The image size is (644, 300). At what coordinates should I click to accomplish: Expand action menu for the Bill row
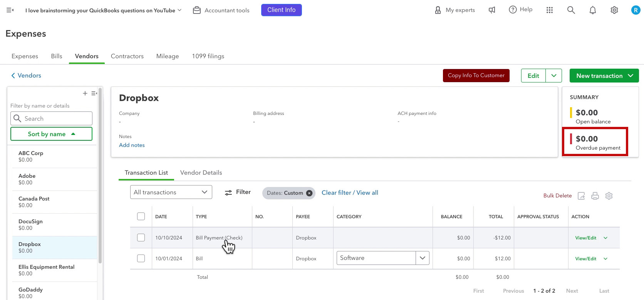point(605,259)
